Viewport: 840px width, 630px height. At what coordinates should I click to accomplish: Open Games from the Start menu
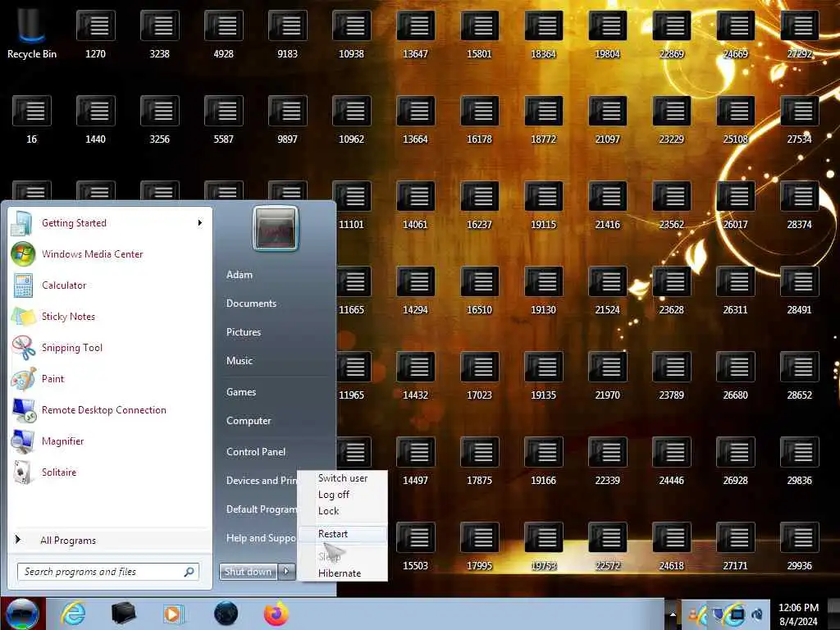click(241, 391)
